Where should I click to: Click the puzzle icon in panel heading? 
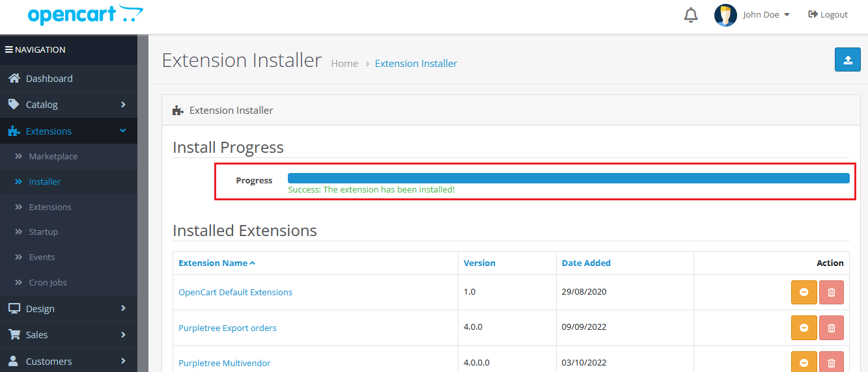(178, 111)
